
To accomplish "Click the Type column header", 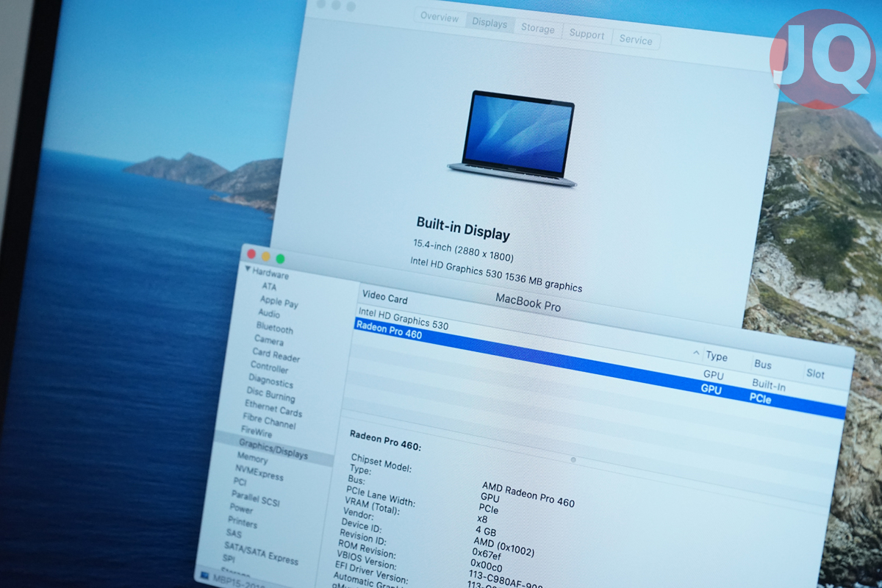I will click(717, 356).
